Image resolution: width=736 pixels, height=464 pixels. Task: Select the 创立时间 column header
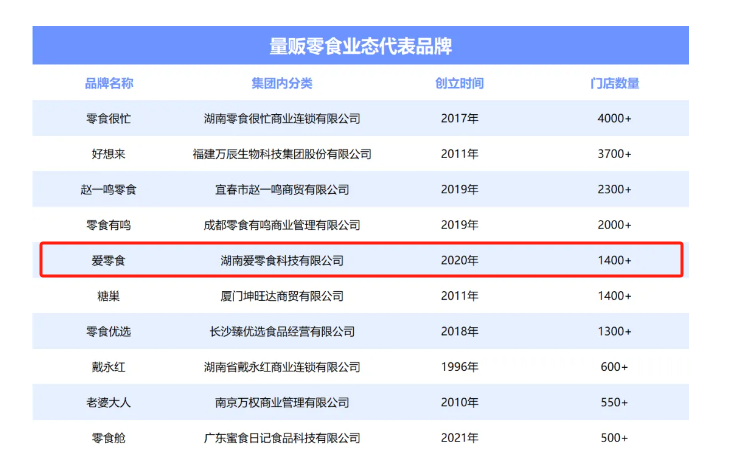[x=459, y=83]
